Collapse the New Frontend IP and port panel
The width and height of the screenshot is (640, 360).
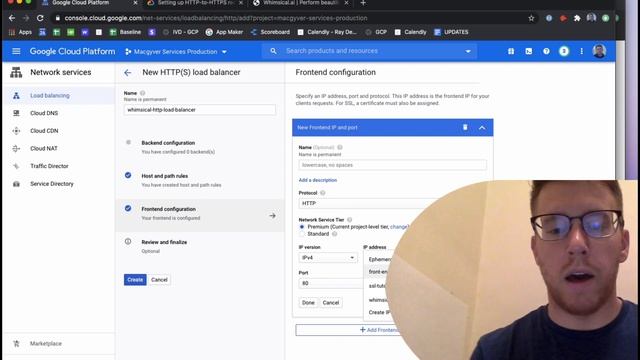pyautogui.click(x=482, y=128)
